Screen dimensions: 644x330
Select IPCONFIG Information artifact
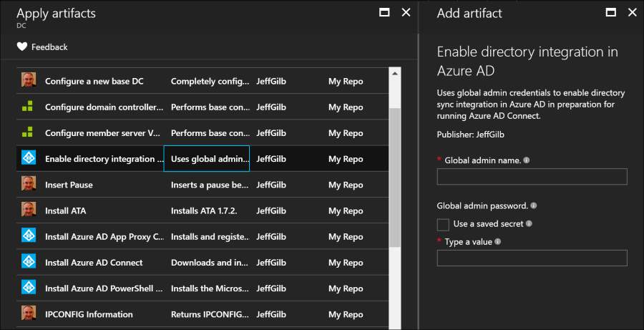pos(89,314)
